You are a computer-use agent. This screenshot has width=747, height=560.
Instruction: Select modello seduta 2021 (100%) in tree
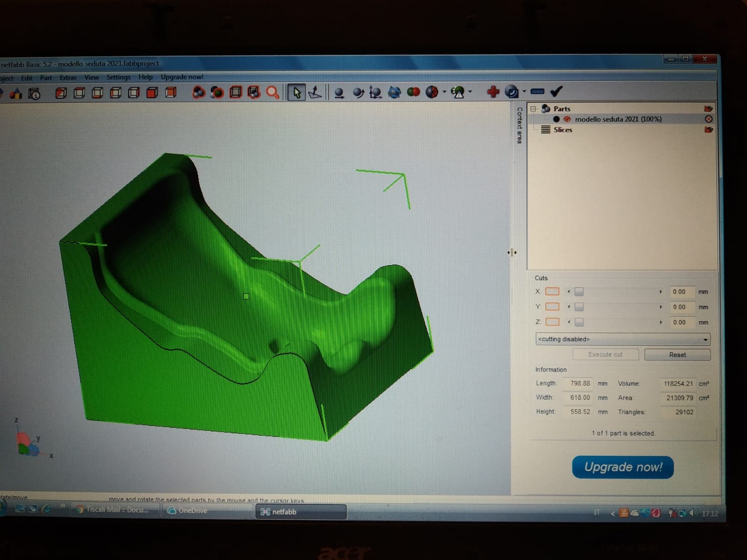click(618, 119)
